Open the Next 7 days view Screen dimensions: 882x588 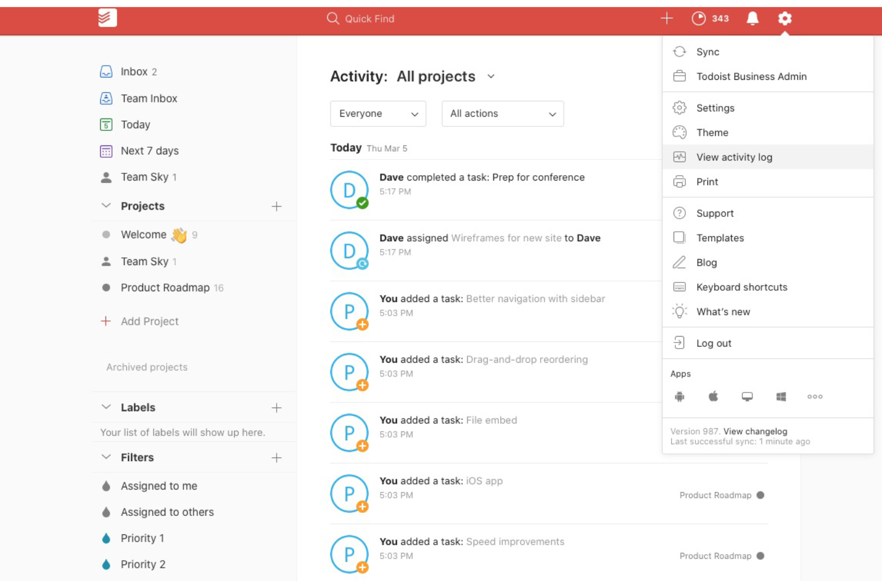tap(150, 151)
